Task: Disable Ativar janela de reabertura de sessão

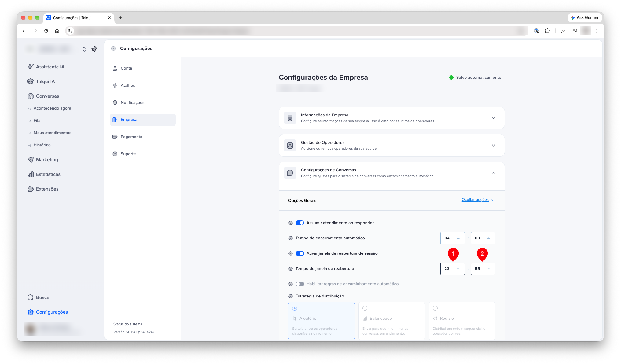Action: 300,253
